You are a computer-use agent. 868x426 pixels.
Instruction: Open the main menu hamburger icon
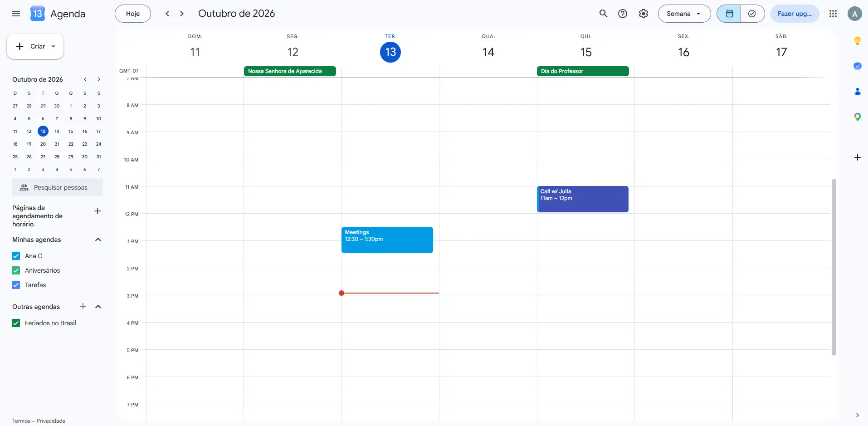coord(16,14)
